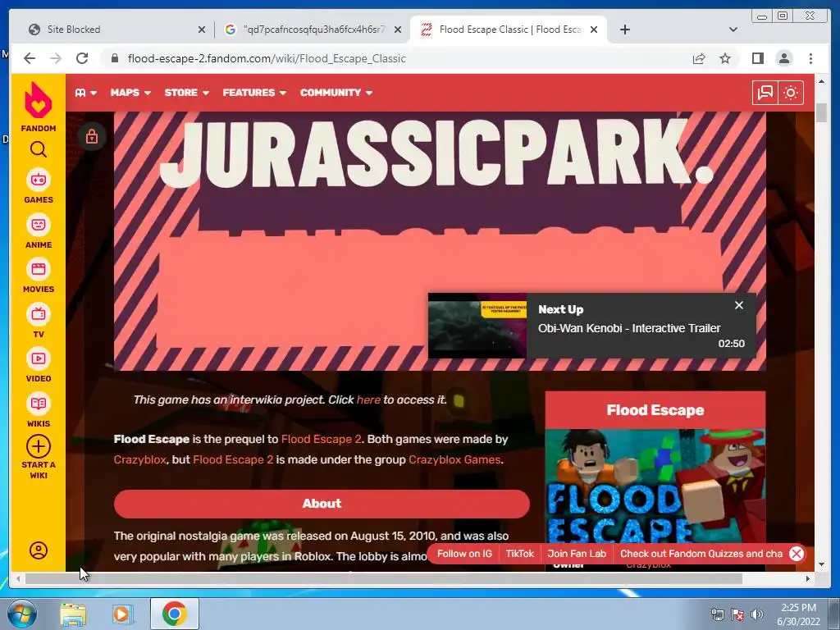This screenshot has width=840, height=630.
Task: Dismiss the Next Up video popup
Action: point(739,305)
